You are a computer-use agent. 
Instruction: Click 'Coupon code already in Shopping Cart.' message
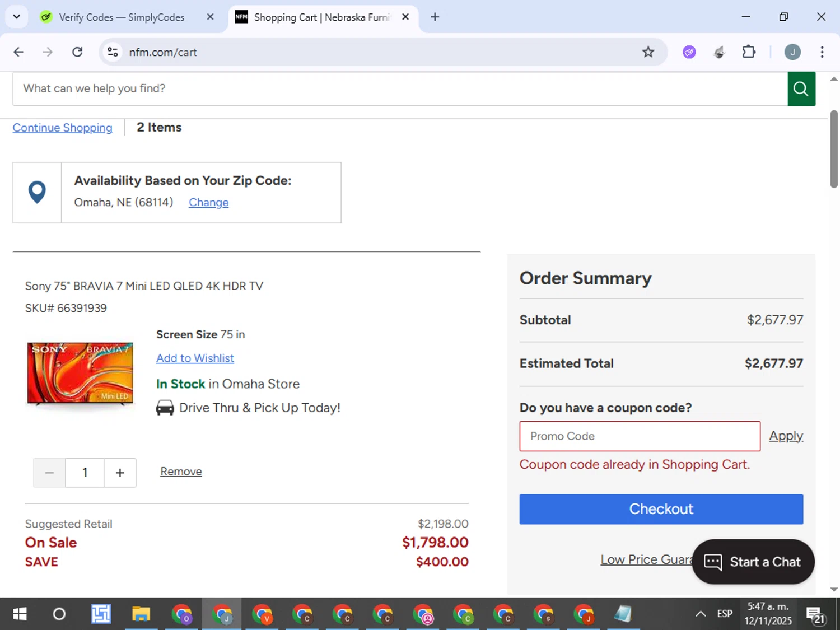(x=634, y=465)
